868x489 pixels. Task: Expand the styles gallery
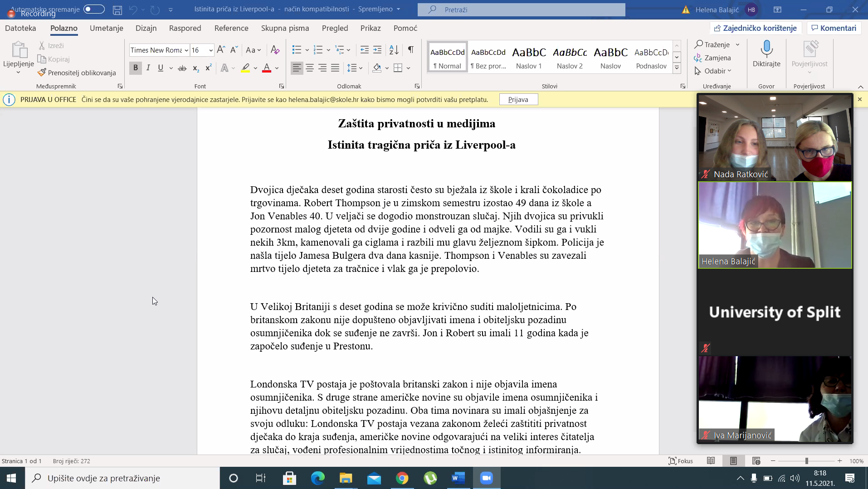click(x=677, y=68)
